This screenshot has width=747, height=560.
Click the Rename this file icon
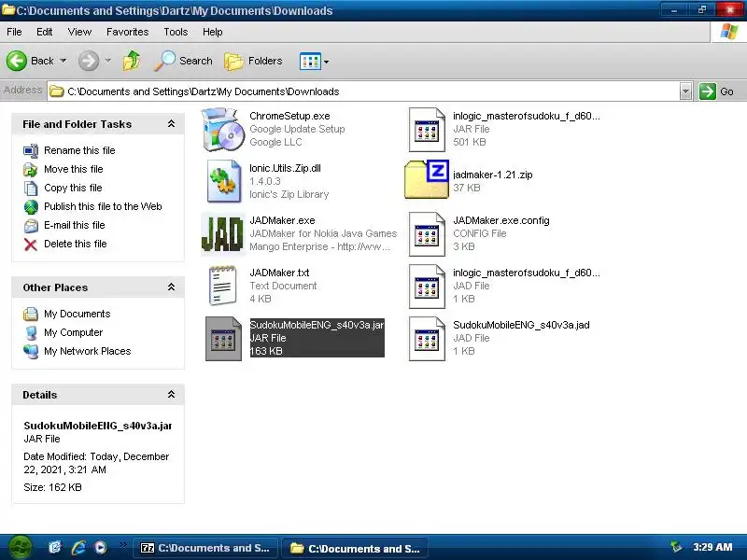click(31, 151)
